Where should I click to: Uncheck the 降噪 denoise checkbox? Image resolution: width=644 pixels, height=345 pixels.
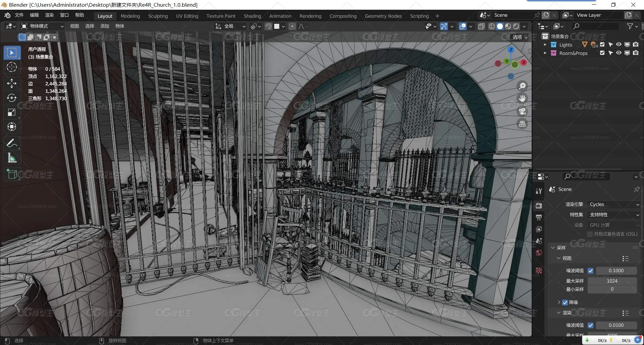tap(565, 302)
